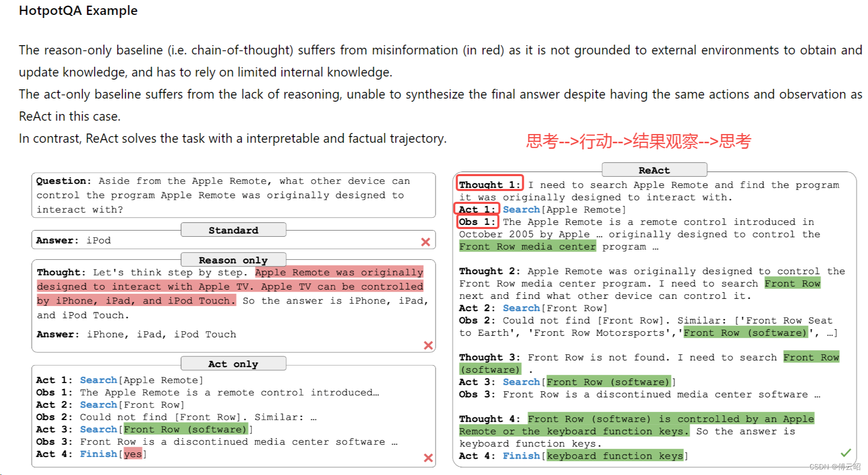Click highlighted "Front Row (software)" in Act only box
This screenshot has height=475, width=868.
tap(186, 429)
